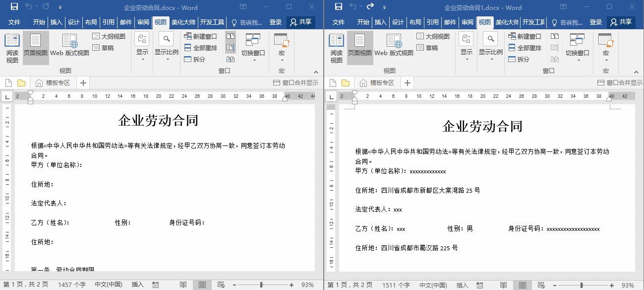The width and height of the screenshot is (644, 290).
Task: Keep 页面视图 active in the left window
Action: 35,49
